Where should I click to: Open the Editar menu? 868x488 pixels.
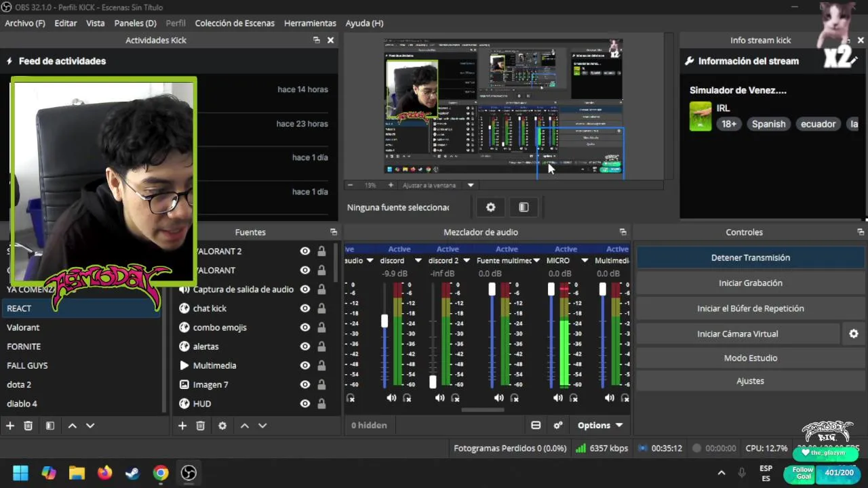click(66, 23)
